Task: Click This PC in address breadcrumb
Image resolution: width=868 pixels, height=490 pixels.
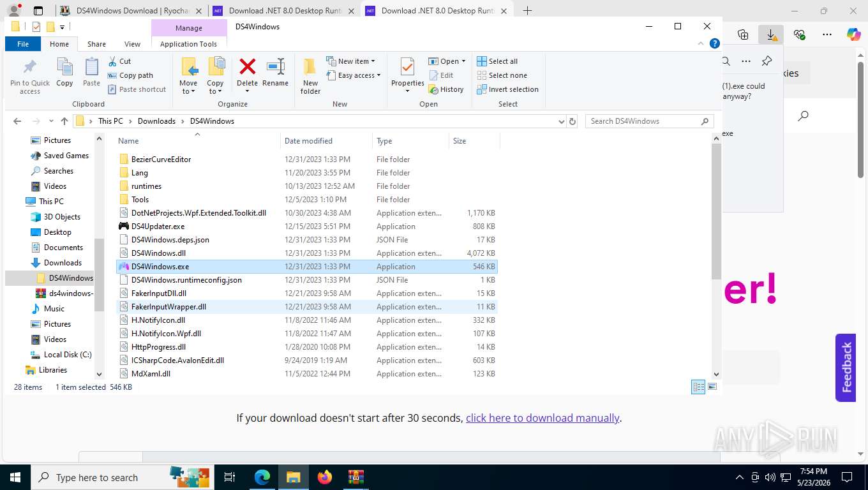Action: point(110,121)
